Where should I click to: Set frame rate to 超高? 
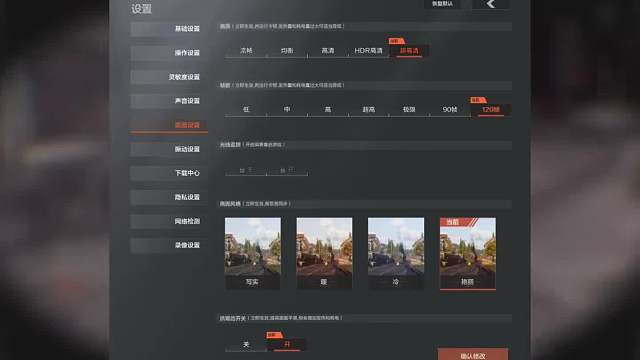(x=369, y=109)
